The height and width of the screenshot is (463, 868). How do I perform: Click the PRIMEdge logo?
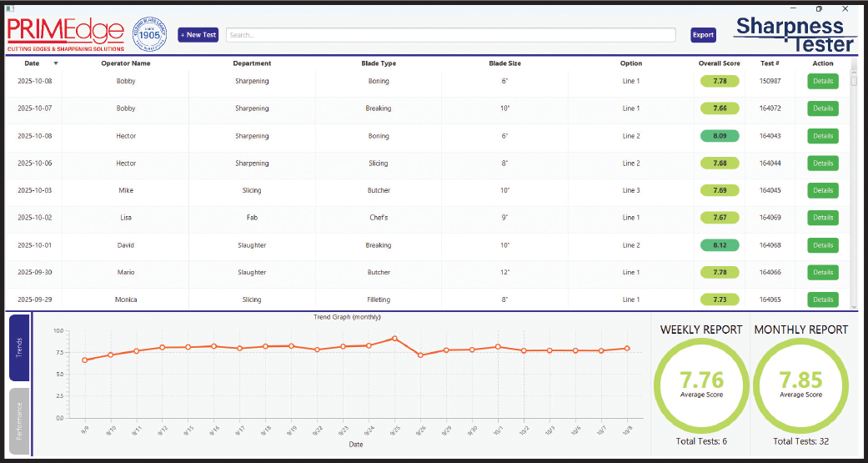(x=65, y=35)
